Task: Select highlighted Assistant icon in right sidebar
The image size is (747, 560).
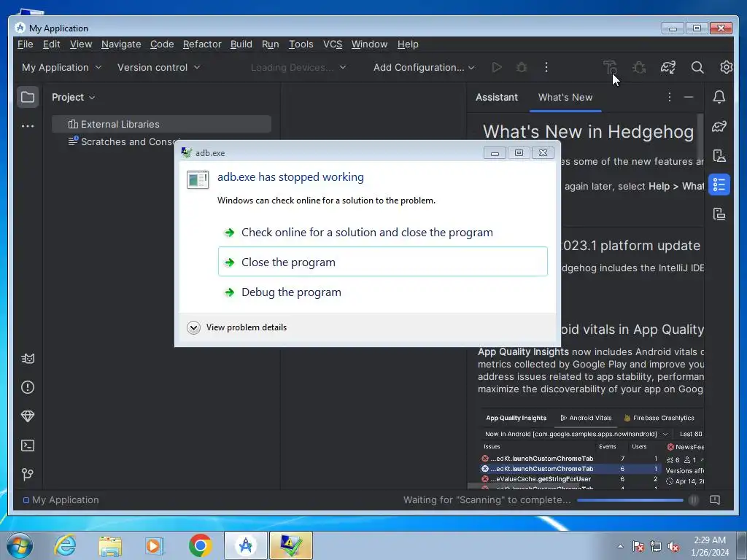Action: click(719, 184)
